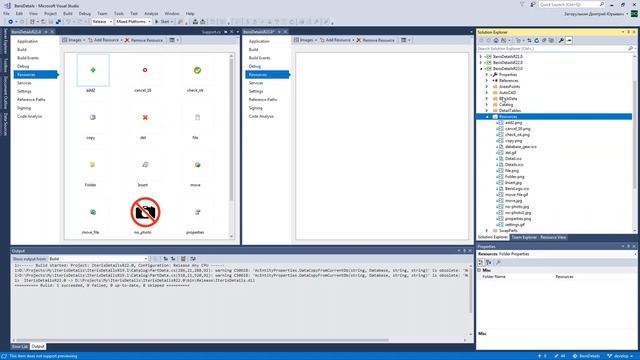The width and height of the screenshot is (640, 360).
Task: Select the copy resource icon
Action: click(93, 118)
